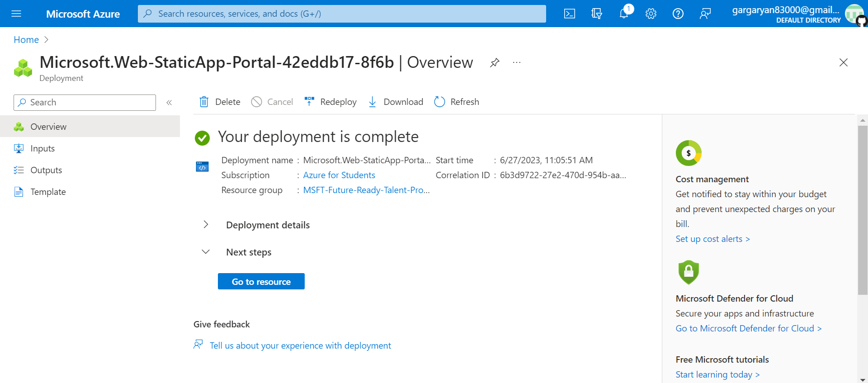
Task: Click Start learning today link
Action: (x=717, y=374)
